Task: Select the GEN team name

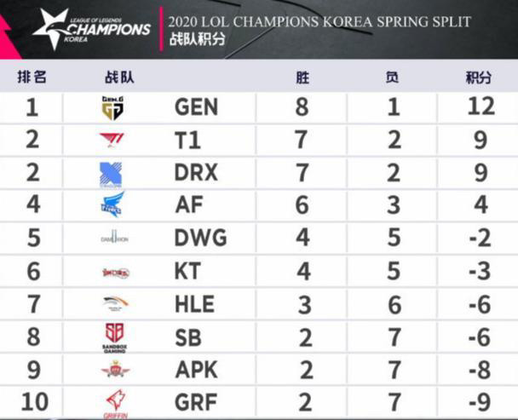Action: click(x=196, y=106)
